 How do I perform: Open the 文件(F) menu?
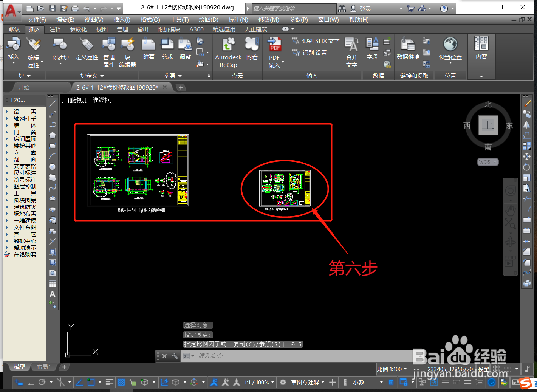pyautogui.click(x=37, y=20)
